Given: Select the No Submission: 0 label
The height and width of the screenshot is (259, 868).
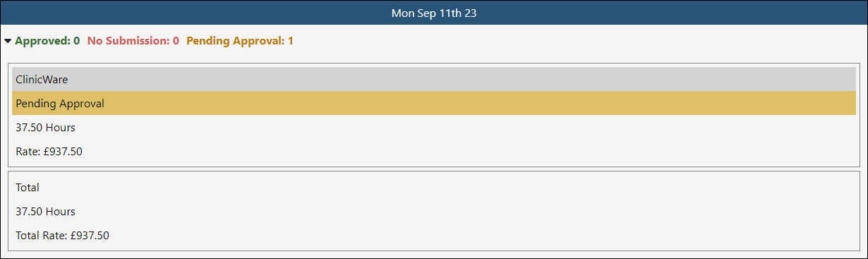Looking at the screenshot, I should click(133, 41).
